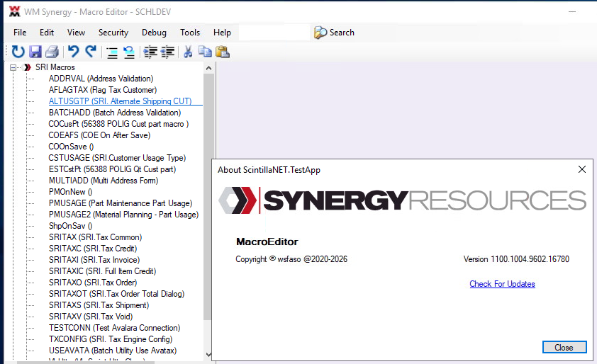Minimize the Macro Editor window
This screenshot has width=597, height=364.
tap(572, 12)
